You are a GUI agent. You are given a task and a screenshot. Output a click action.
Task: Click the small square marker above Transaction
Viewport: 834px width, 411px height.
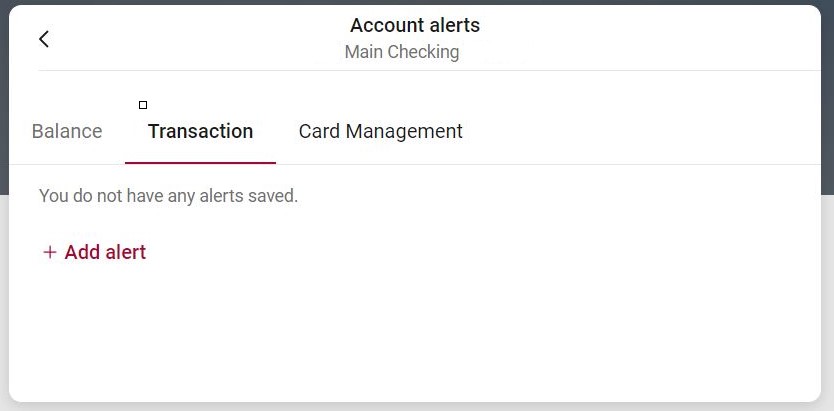pyautogui.click(x=143, y=105)
